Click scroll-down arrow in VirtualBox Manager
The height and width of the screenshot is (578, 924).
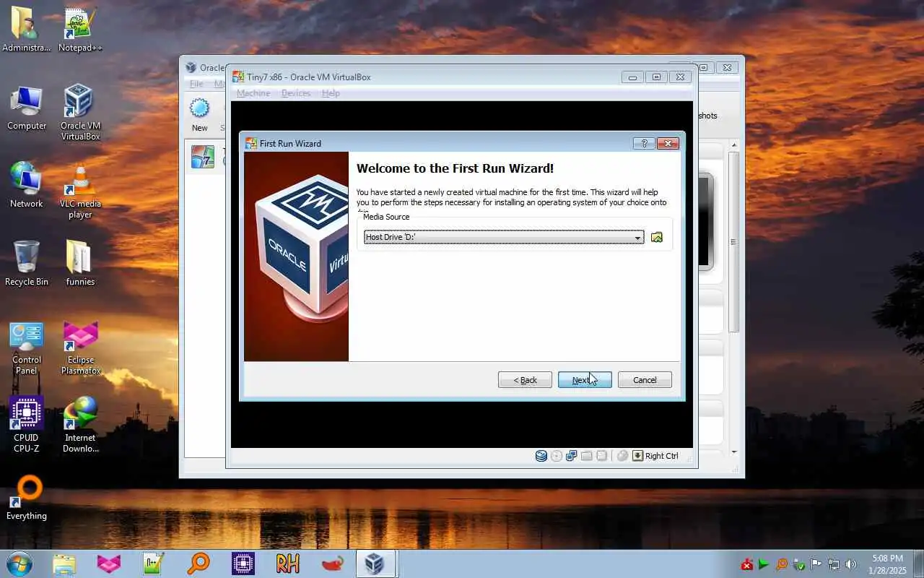click(x=734, y=452)
